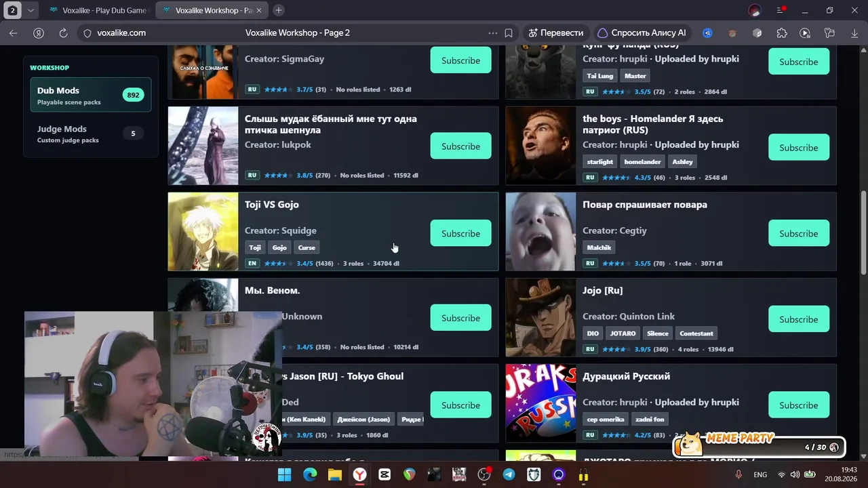Open a new browser tab
Screen dimensions: 868x488
point(279,10)
